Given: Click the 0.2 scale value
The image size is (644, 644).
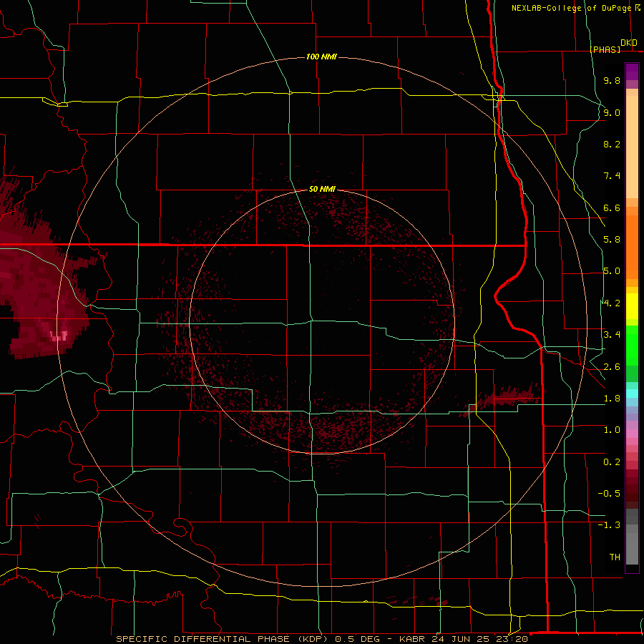Looking at the screenshot, I should (x=612, y=462).
